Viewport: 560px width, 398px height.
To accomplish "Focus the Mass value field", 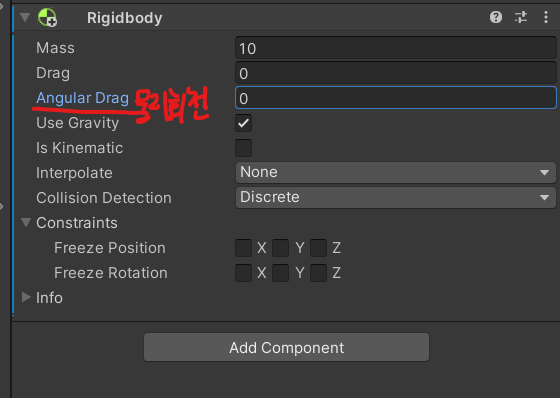I will pos(396,48).
